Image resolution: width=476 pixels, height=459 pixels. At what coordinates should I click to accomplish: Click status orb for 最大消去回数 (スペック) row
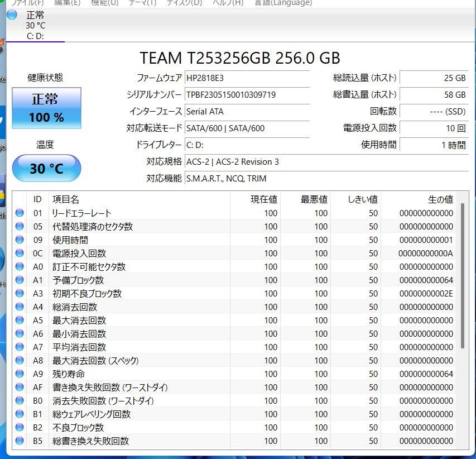point(20,360)
